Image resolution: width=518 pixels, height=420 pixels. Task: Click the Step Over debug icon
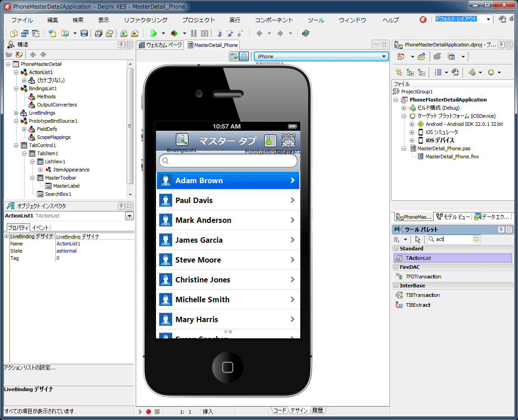[230, 33]
